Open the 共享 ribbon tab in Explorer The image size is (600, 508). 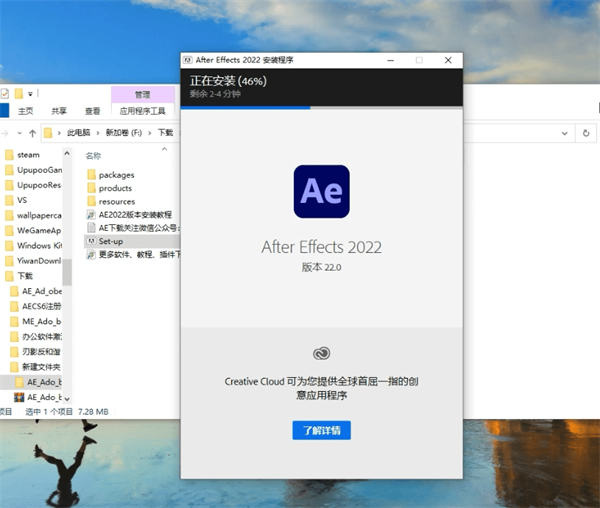[59, 111]
